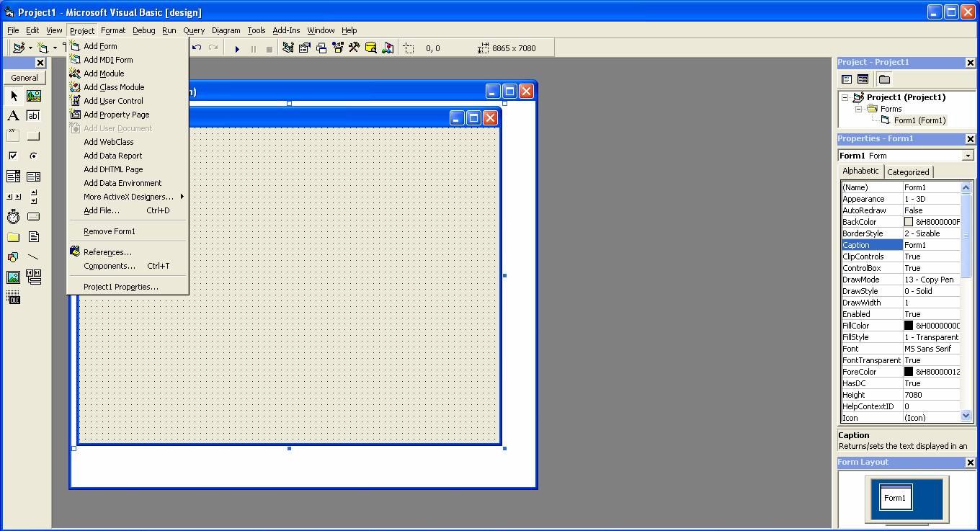This screenshot has height=531, width=980.
Task: Open the Tools menu
Action: (257, 30)
